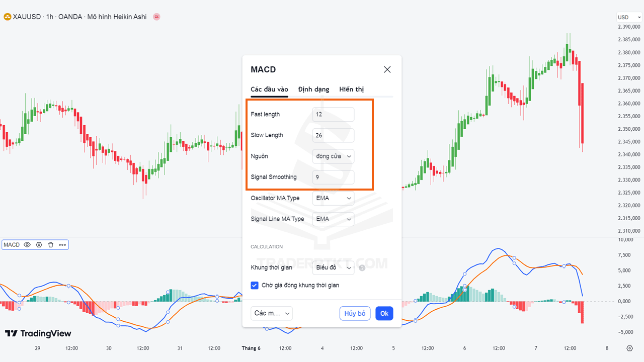
Task: Open the Các mặc định defaults dropdown
Action: (272, 313)
